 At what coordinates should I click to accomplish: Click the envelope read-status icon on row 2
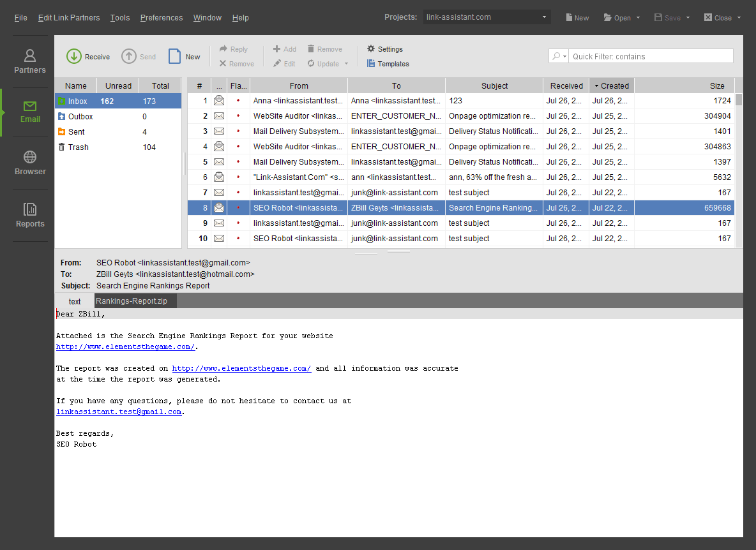point(219,116)
